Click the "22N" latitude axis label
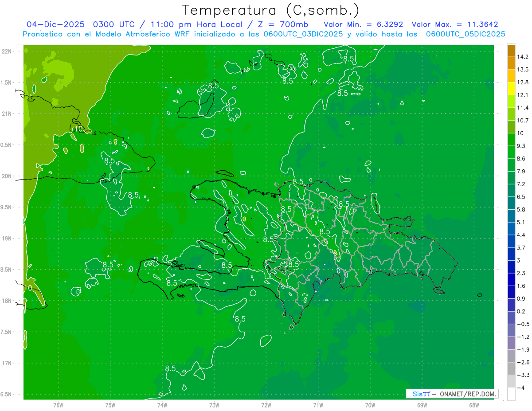The height and width of the screenshot is (411, 532). [7, 51]
